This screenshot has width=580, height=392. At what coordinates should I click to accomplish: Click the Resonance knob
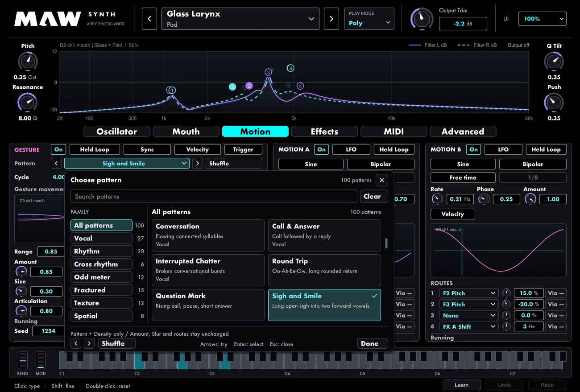pyautogui.click(x=28, y=102)
